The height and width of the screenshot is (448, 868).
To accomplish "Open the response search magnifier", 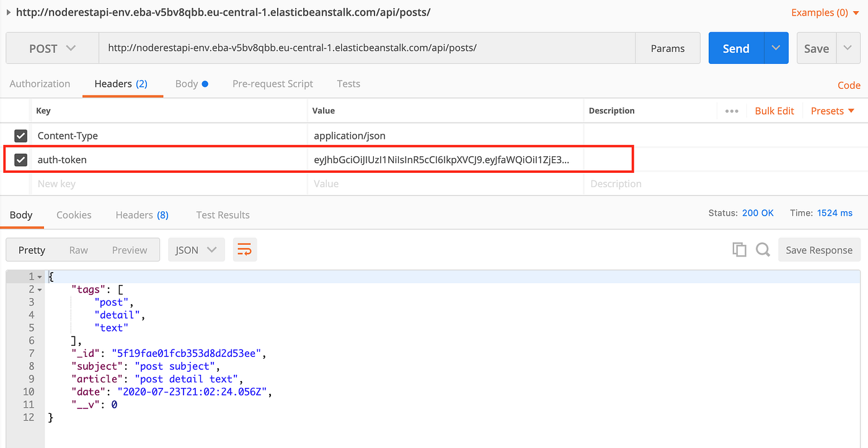I will pyautogui.click(x=763, y=249).
